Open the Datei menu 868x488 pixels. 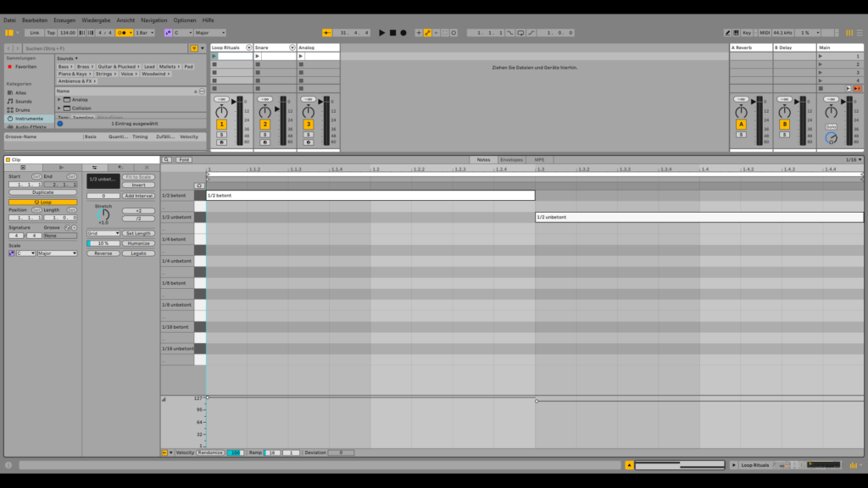point(9,20)
